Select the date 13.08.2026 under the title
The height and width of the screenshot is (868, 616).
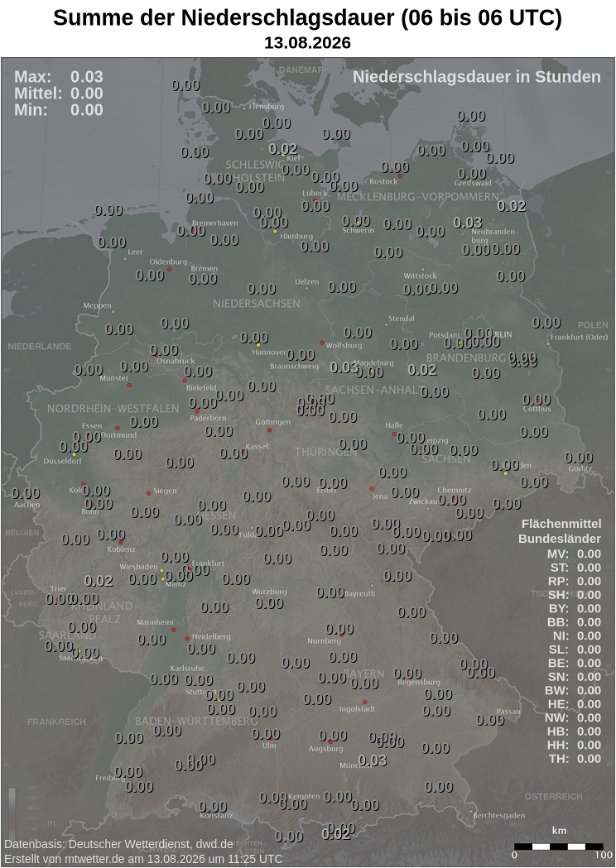[307, 43]
